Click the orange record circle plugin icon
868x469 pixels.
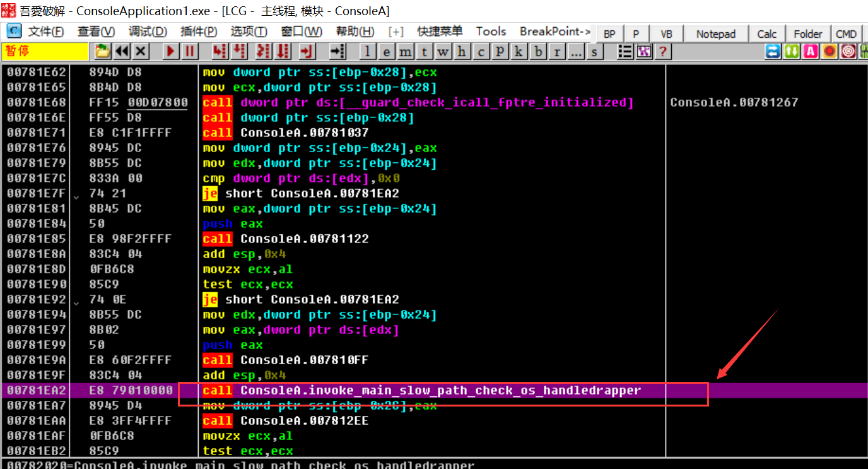830,51
